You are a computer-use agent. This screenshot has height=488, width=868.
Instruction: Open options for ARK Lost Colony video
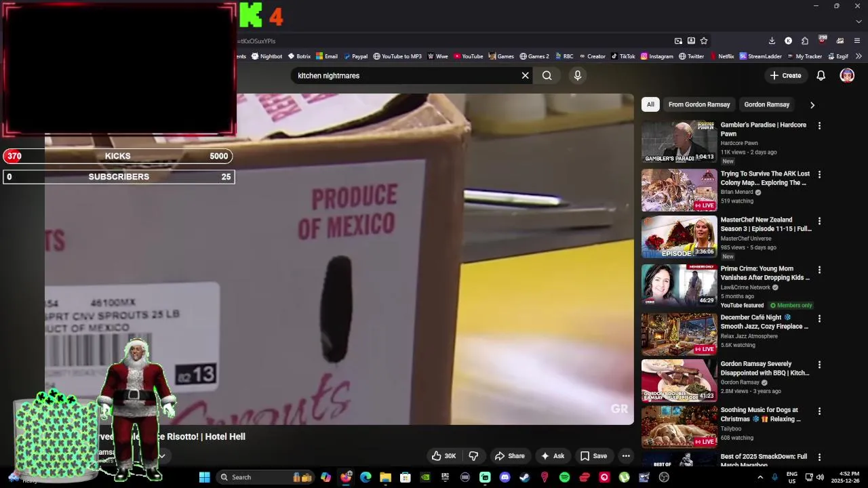(819, 174)
